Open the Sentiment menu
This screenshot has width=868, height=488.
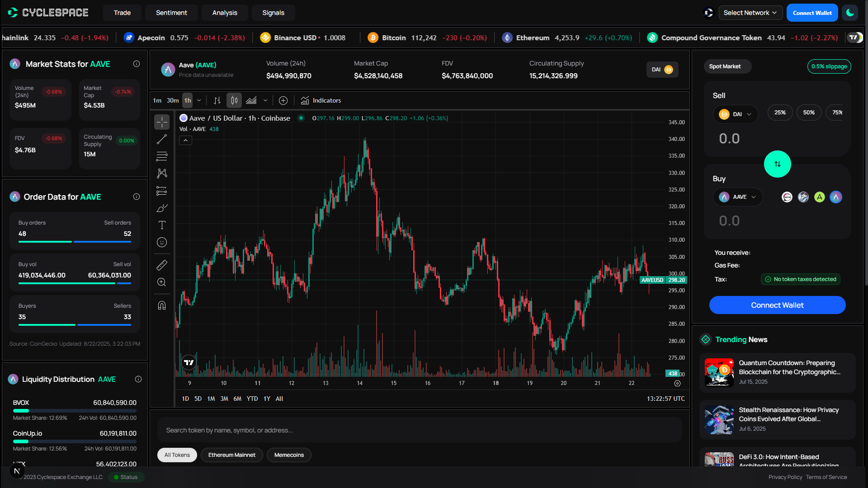tap(171, 13)
